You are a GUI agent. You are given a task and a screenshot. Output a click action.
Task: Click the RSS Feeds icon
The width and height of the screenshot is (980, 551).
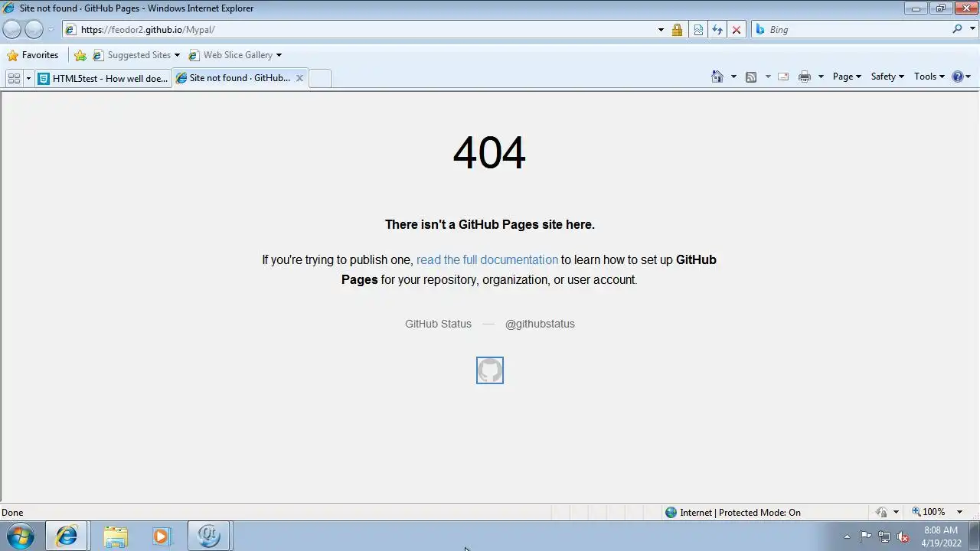click(x=751, y=77)
